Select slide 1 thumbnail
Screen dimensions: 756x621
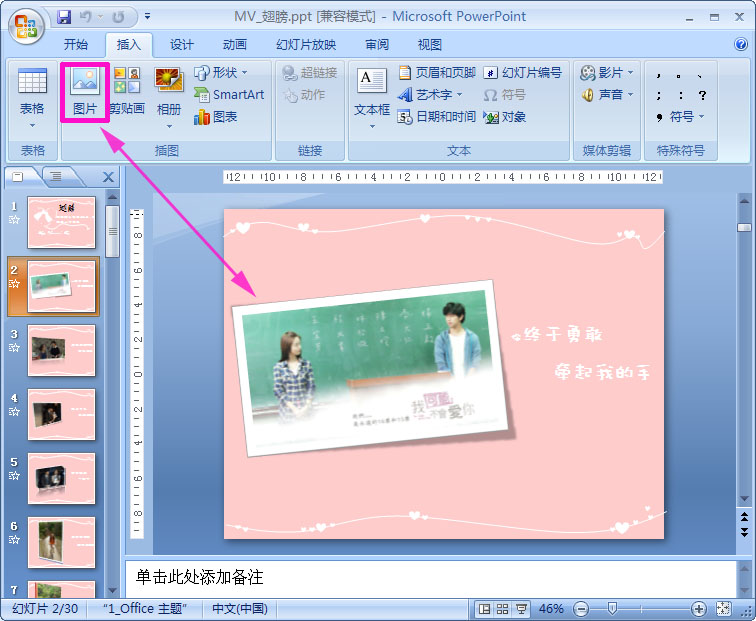pyautogui.click(x=61, y=222)
